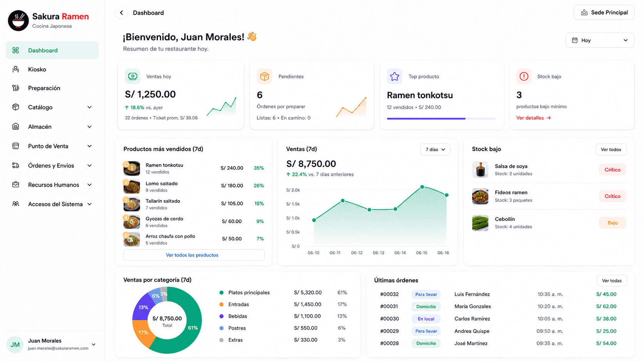Click the Top producto progress bar
The width and height of the screenshot is (644, 362).
(441, 118)
